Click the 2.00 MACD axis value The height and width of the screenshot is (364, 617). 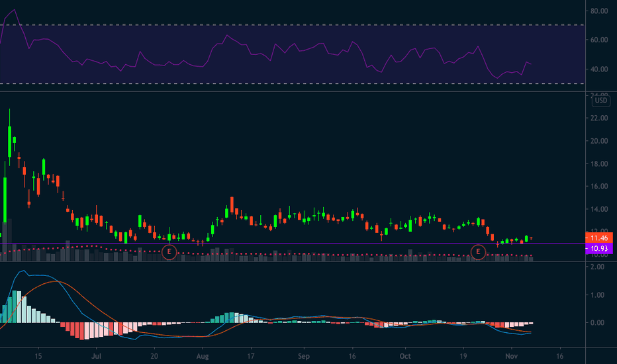click(x=597, y=267)
